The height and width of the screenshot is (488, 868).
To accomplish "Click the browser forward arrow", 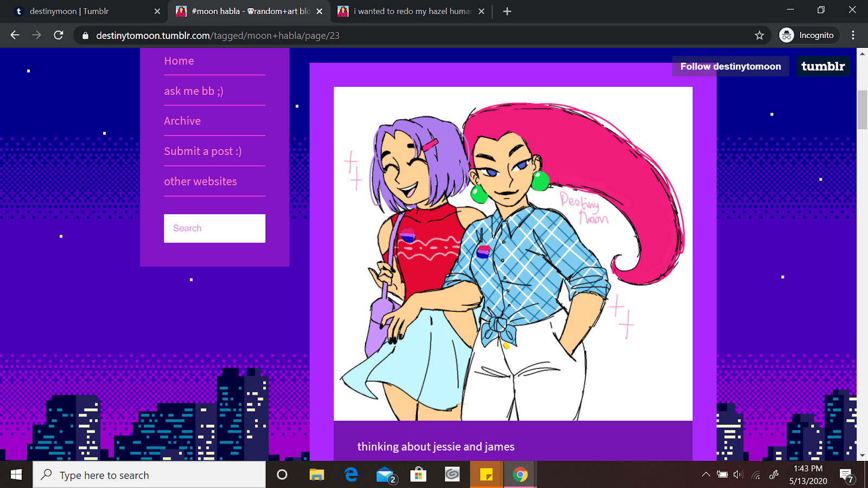I will (36, 35).
